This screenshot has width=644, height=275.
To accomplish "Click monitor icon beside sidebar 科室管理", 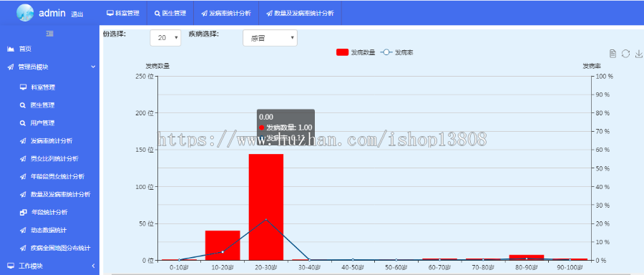I will tap(23, 87).
